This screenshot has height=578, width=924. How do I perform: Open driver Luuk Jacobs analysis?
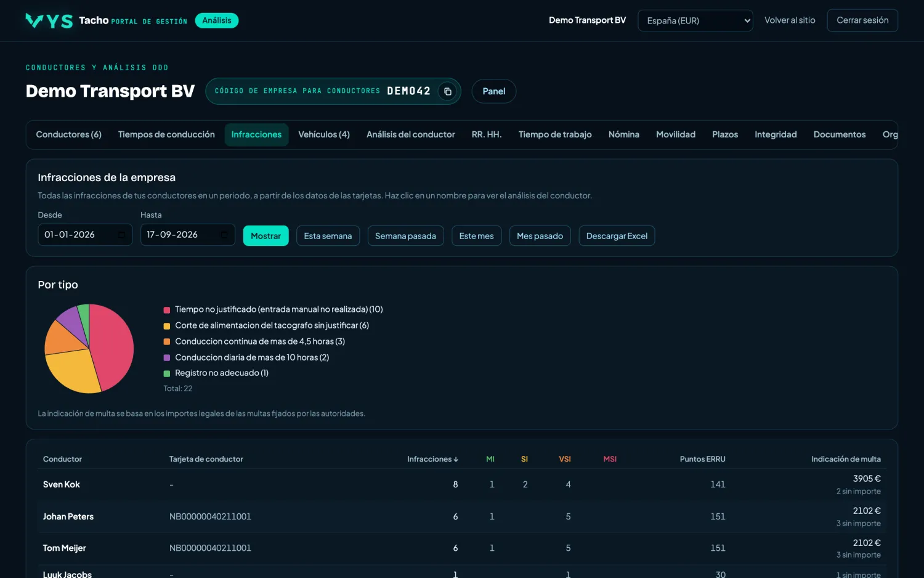tap(67, 574)
